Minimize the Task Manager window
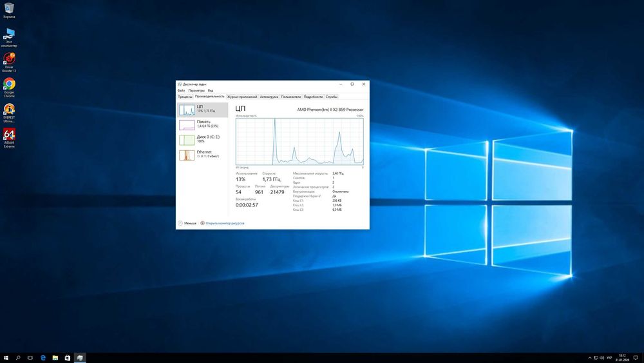This screenshot has width=644, height=363. point(341,84)
